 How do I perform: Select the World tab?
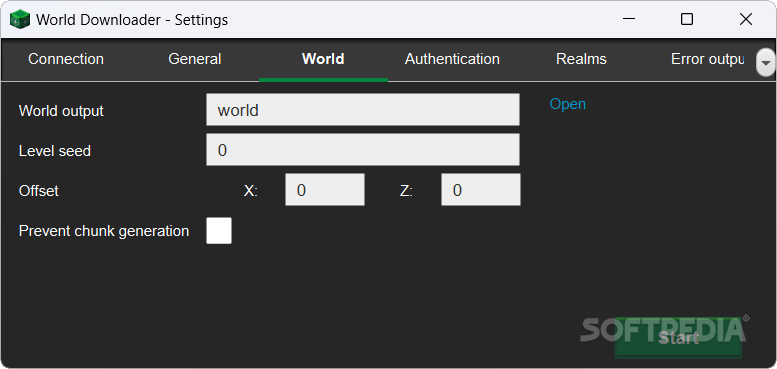point(323,59)
